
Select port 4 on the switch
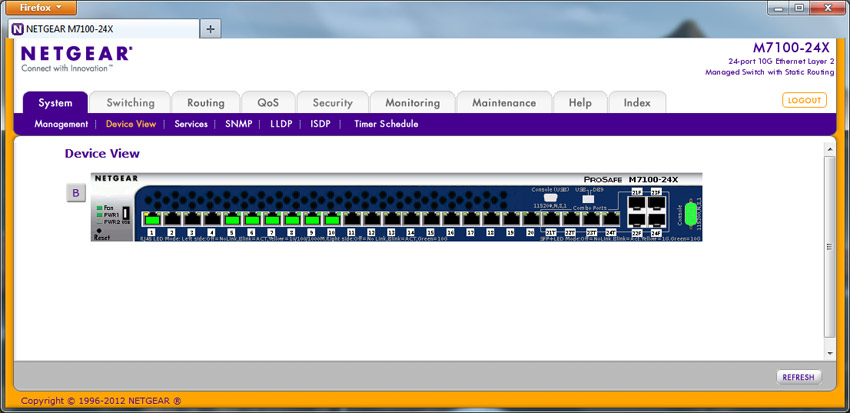click(212, 219)
